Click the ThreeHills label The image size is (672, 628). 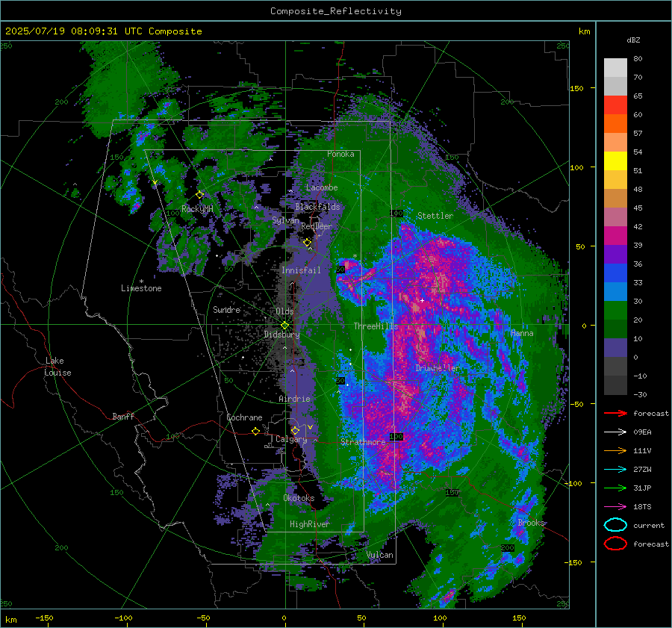(x=376, y=326)
